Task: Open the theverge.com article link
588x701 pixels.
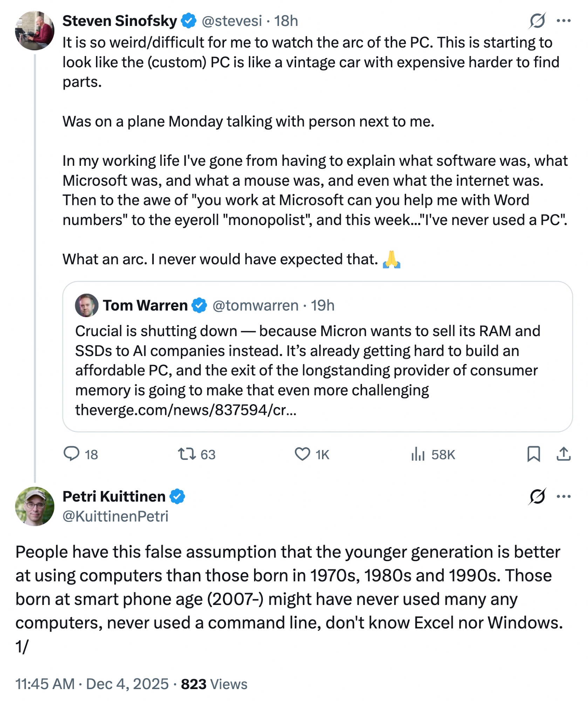Action: 186,410
